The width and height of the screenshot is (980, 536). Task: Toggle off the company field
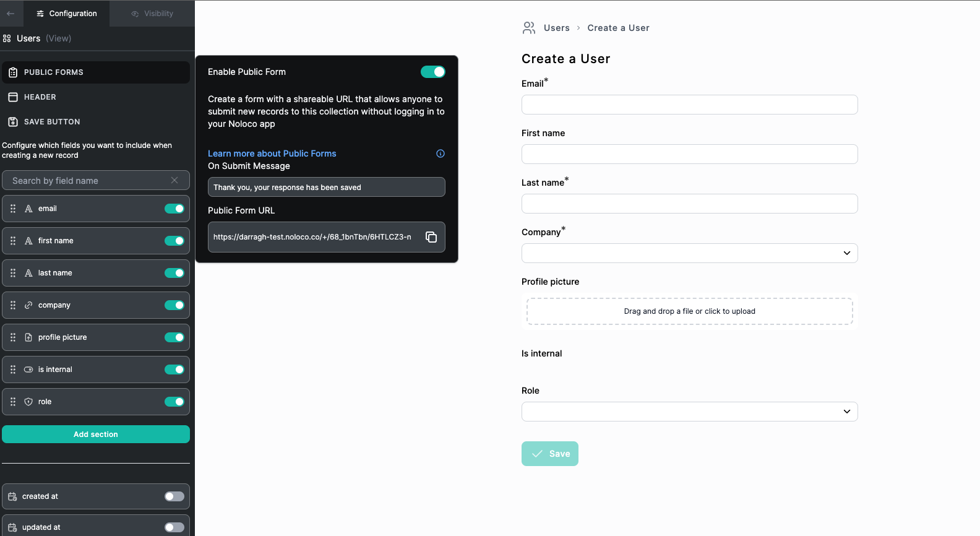[174, 305]
